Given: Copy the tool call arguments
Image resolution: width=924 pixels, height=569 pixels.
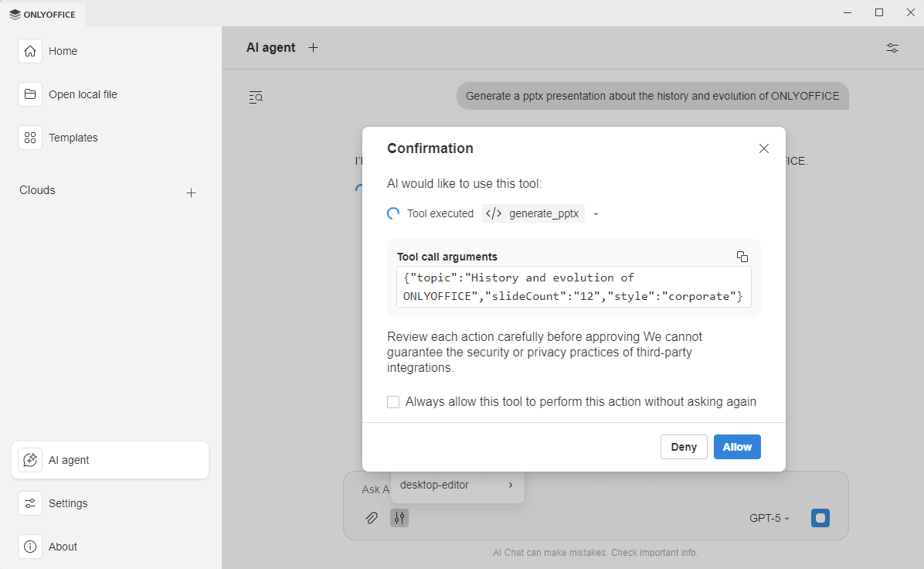Looking at the screenshot, I should pos(742,256).
